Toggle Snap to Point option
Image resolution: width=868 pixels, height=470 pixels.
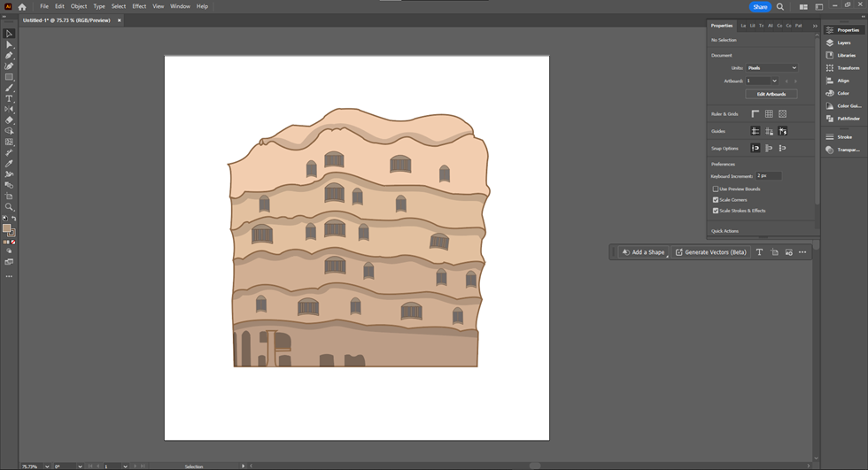coord(755,148)
